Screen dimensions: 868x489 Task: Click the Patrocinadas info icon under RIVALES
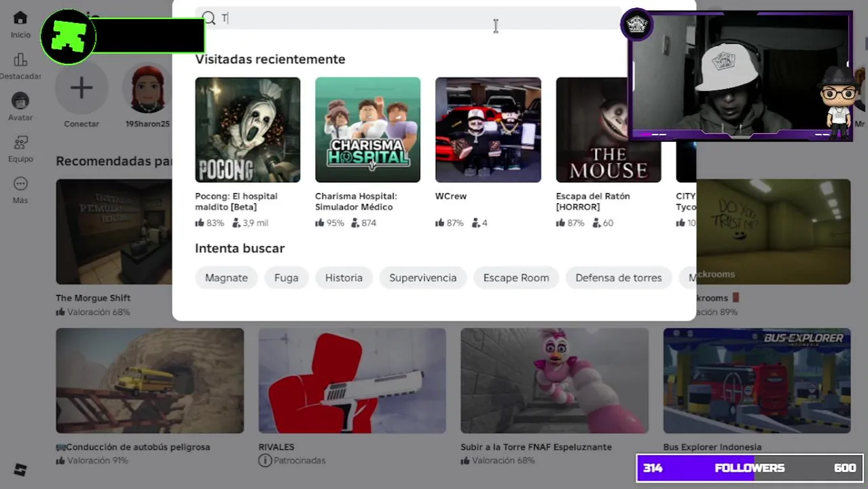tap(265, 460)
